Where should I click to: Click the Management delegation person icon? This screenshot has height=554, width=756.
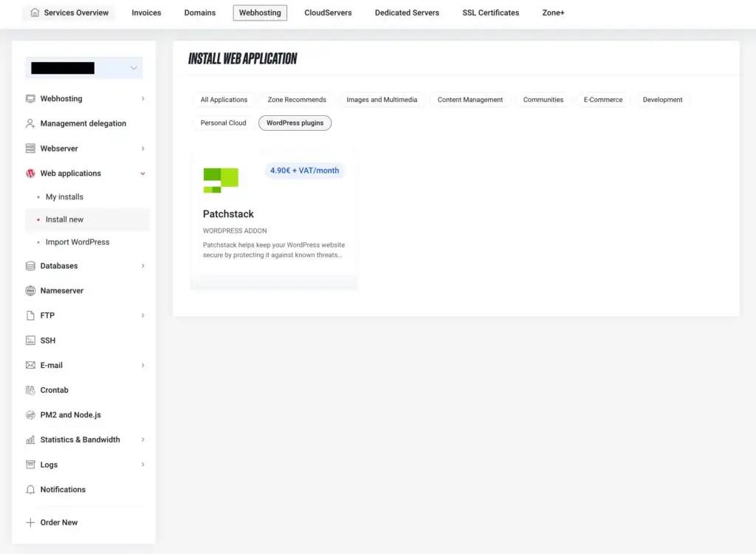(30, 123)
